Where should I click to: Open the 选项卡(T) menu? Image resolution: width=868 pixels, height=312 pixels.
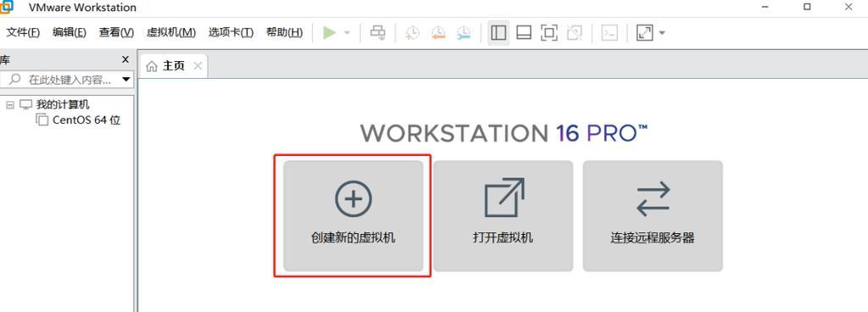pos(231,32)
